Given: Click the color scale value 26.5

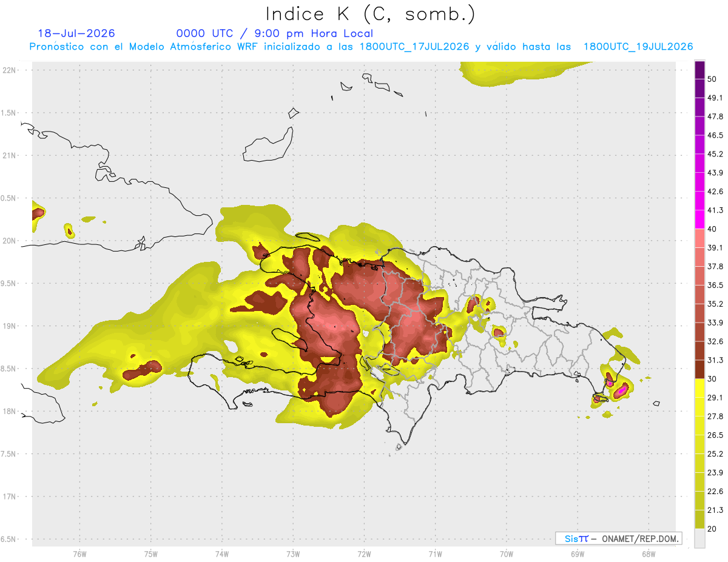Looking at the screenshot, I should (x=715, y=435).
